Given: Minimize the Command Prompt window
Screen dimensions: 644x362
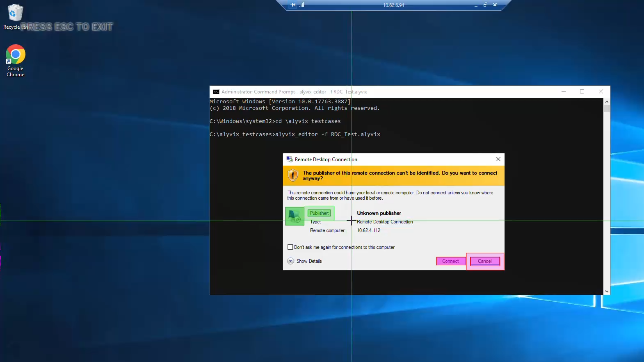Looking at the screenshot, I should [x=564, y=92].
